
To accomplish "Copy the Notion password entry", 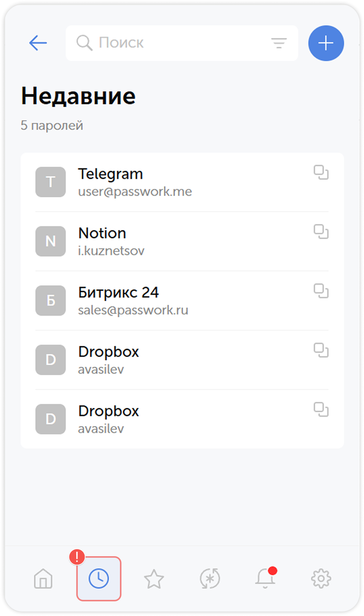I will pos(321,232).
